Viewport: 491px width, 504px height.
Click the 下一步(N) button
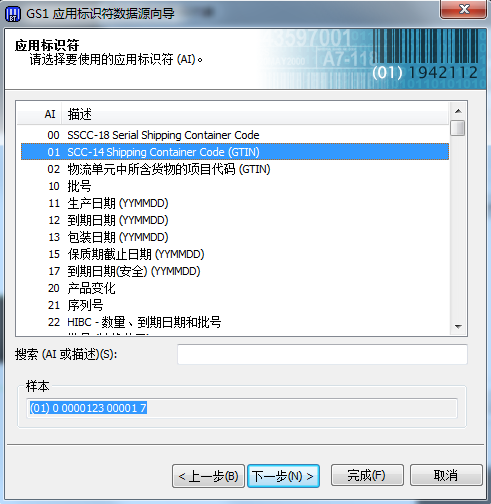point(283,476)
